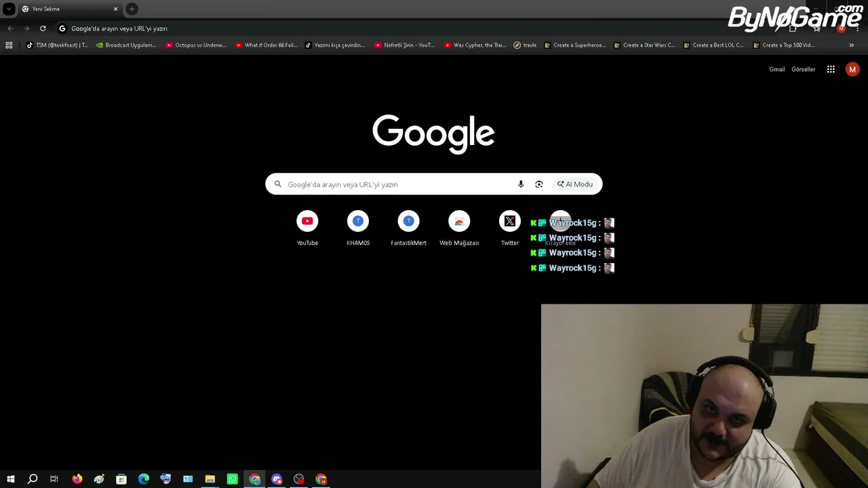Switch to AI Modu search

[575, 184]
